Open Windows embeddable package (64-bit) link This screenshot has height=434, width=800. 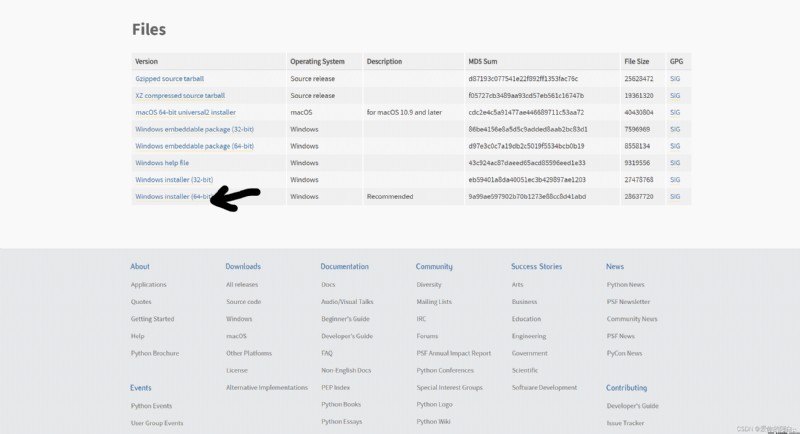[194, 146]
